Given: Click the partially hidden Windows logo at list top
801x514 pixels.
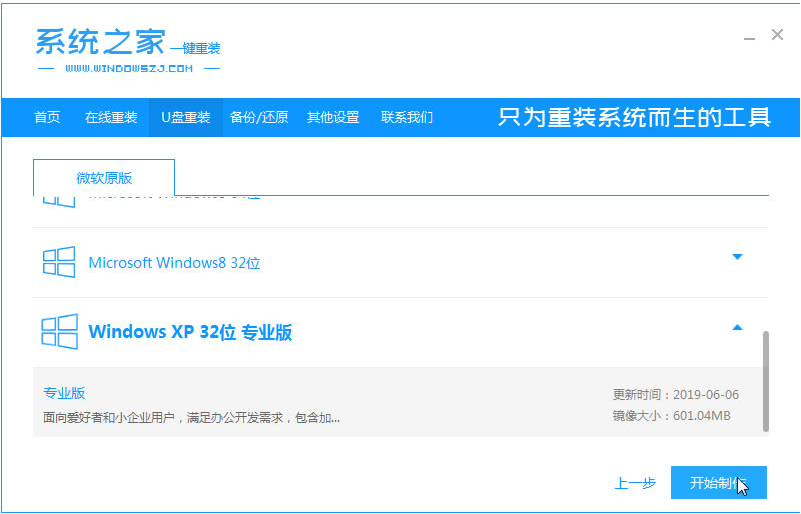Looking at the screenshot, I should pos(59,200).
